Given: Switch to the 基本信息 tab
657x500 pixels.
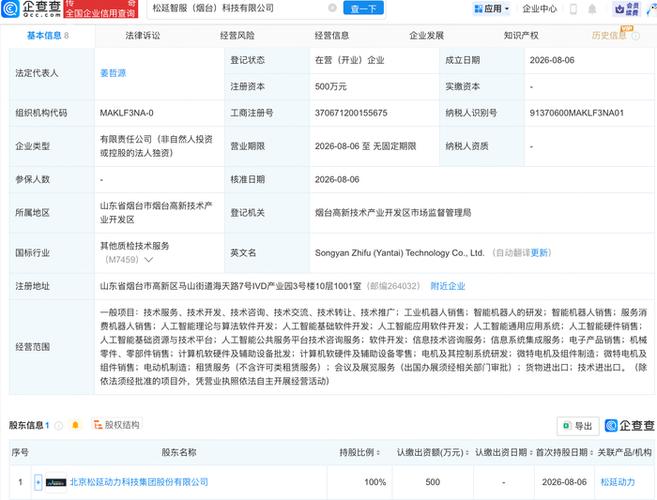Looking at the screenshot, I should (x=47, y=36).
